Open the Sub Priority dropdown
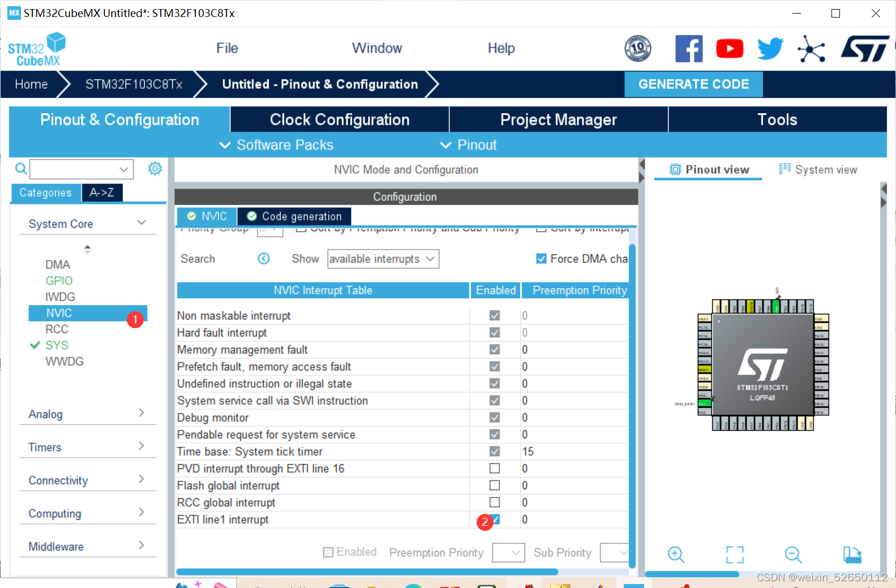896x588 pixels. click(x=615, y=552)
